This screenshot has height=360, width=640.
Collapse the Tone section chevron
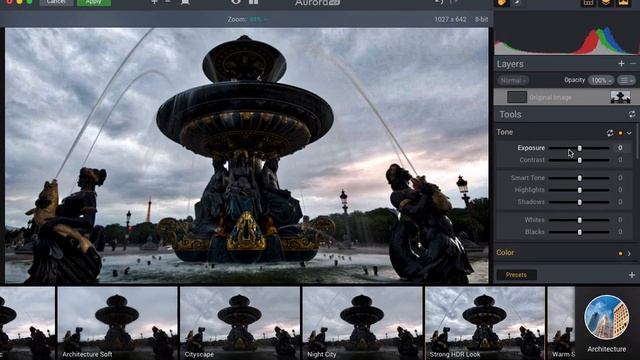(x=629, y=133)
